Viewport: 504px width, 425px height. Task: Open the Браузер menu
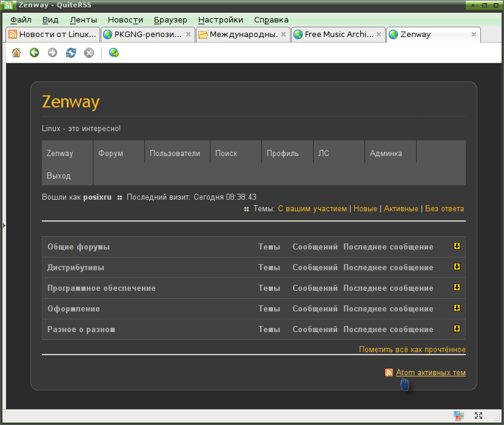170,20
